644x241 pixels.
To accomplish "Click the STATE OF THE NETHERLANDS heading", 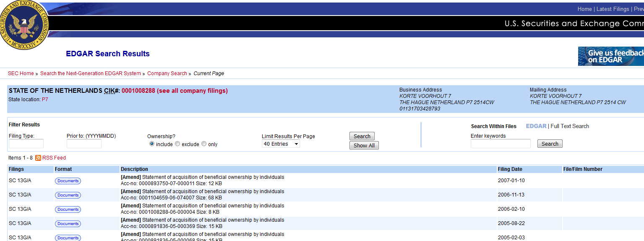I will (x=55, y=91).
